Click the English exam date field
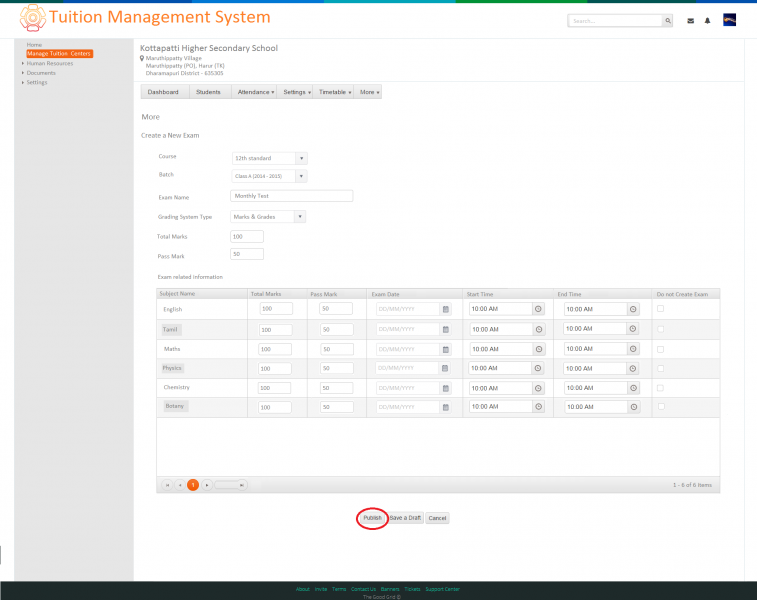Screen dimensions: 757x600 pyautogui.click(x=408, y=309)
